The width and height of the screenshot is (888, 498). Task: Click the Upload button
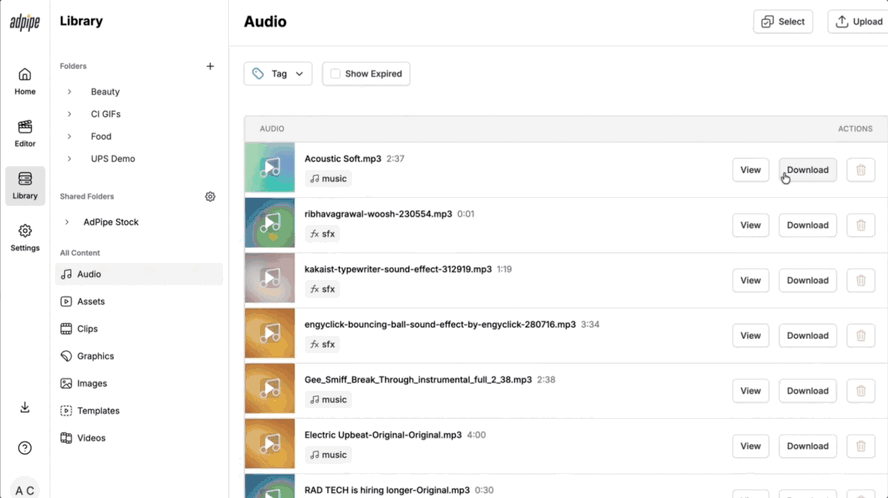(859, 22)
